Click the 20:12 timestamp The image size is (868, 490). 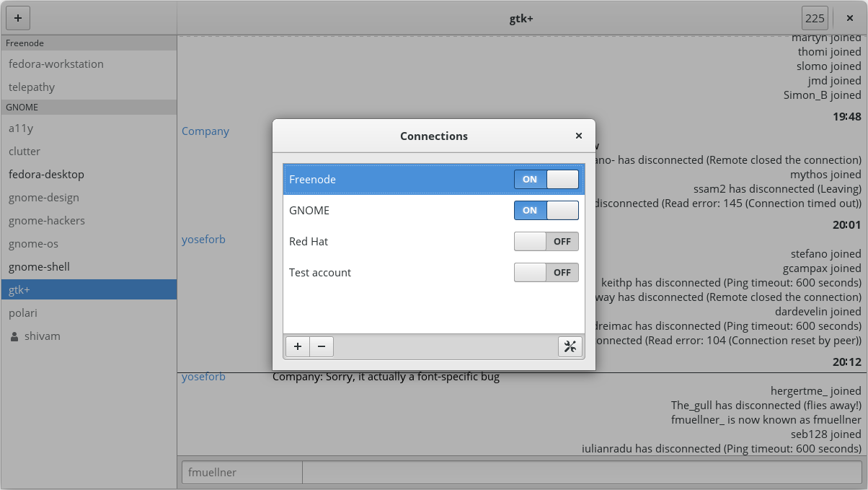point(846,362)
